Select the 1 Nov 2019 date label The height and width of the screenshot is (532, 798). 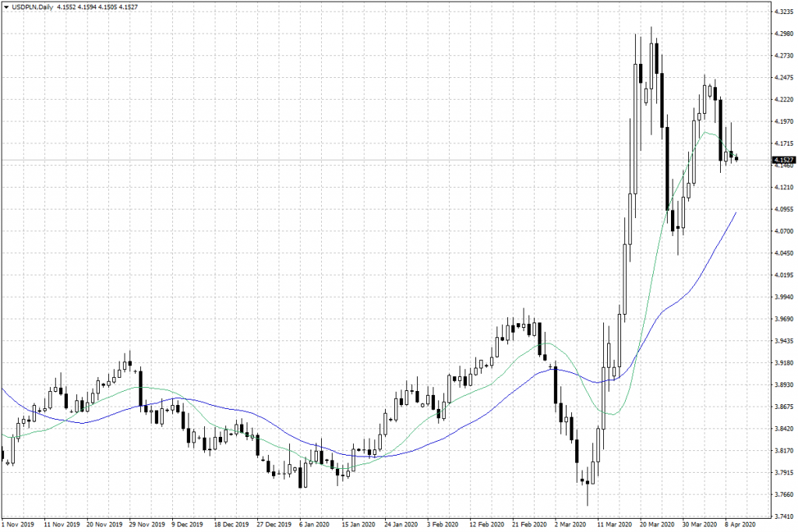tap(19, 524)
